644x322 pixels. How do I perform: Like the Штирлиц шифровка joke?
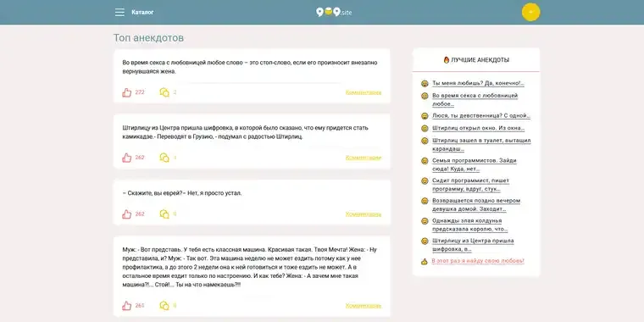click(x=126, y=158)
